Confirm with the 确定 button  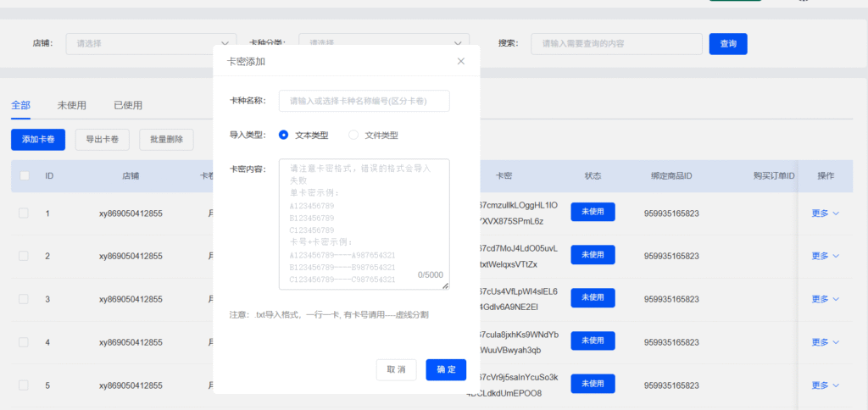click(x=446, y=369)
